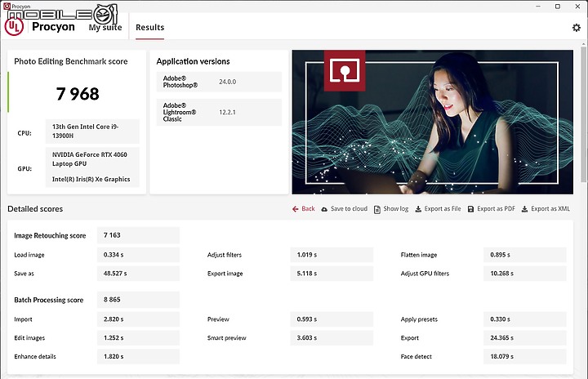This screenshot has height=379, width=588.
Task: Click the benchmark hero image
Action: [432, 122]
